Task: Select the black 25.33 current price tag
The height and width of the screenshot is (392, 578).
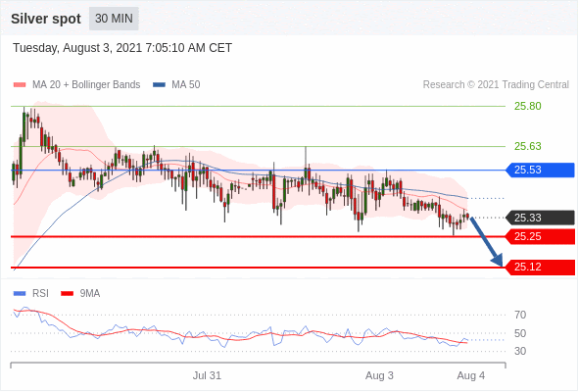Action: tap(540, 218)
